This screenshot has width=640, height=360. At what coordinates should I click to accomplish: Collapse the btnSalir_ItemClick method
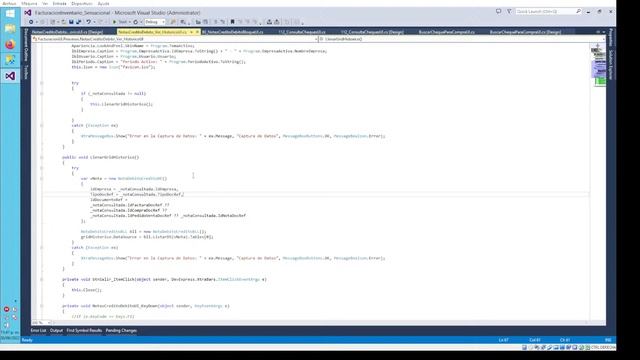click(42, 280)
